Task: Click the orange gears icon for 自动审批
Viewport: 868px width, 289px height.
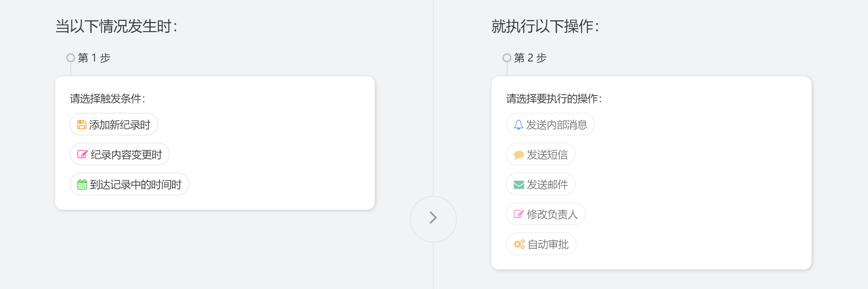Action: point(519,244)
